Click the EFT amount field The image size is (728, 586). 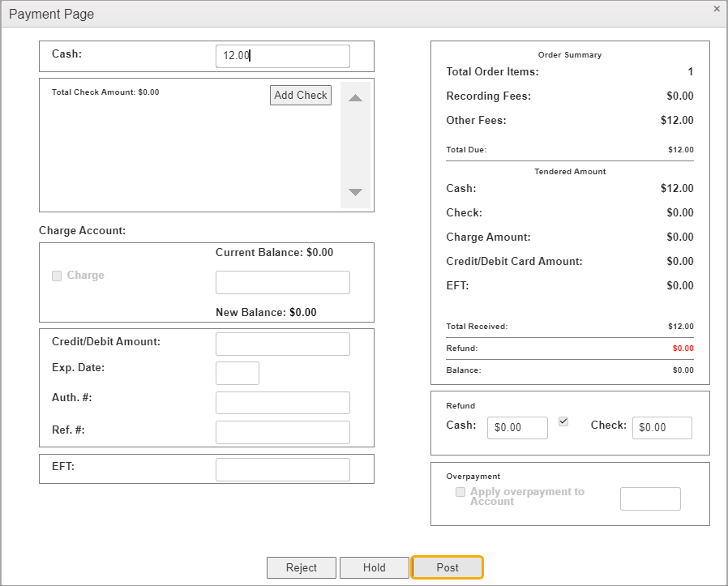tap(282, 469)
